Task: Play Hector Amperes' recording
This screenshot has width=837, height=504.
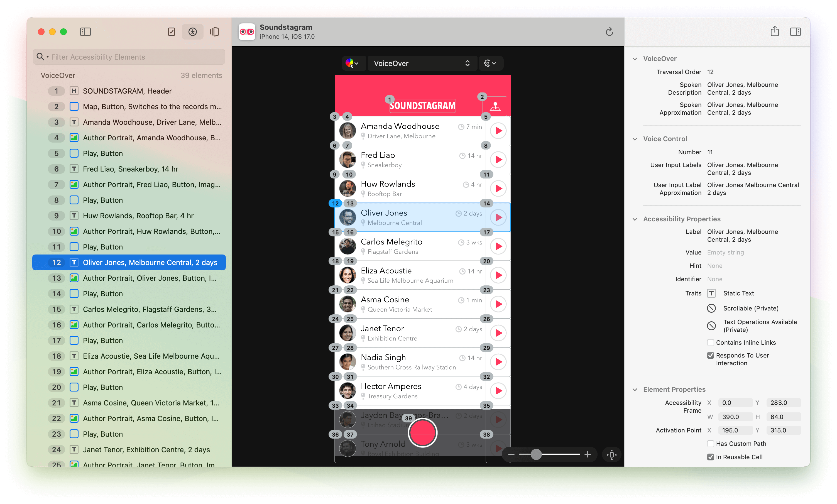Action: click(x=498, y=391)
